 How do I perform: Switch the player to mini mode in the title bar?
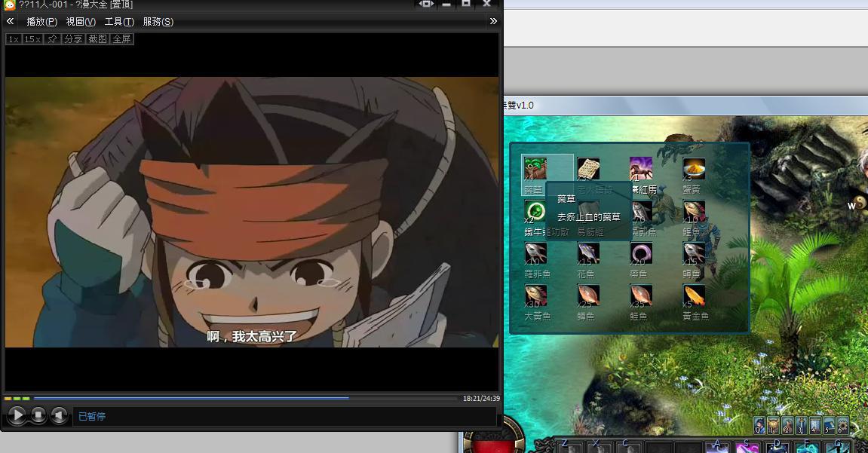(x=425, y=4)
